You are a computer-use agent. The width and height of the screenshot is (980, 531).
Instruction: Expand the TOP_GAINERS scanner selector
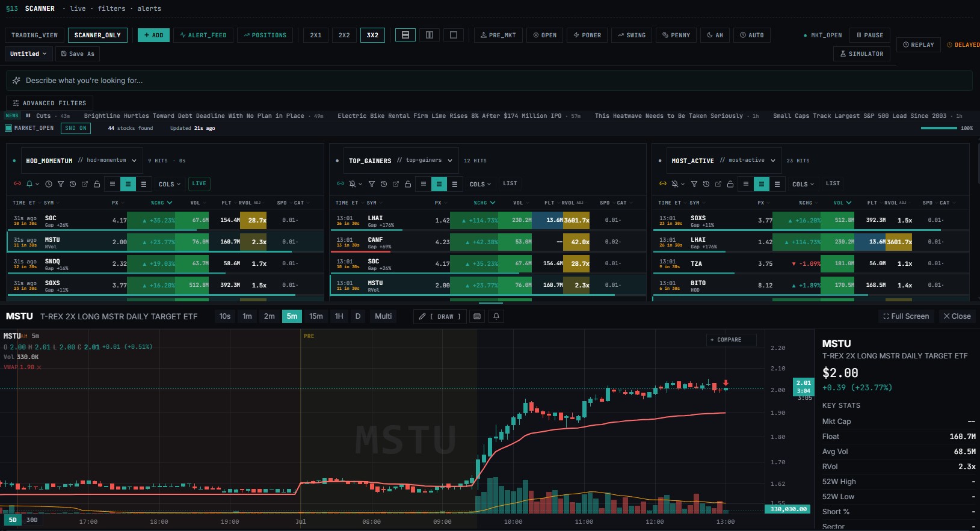pyautogui.click(x=401, y=161)
